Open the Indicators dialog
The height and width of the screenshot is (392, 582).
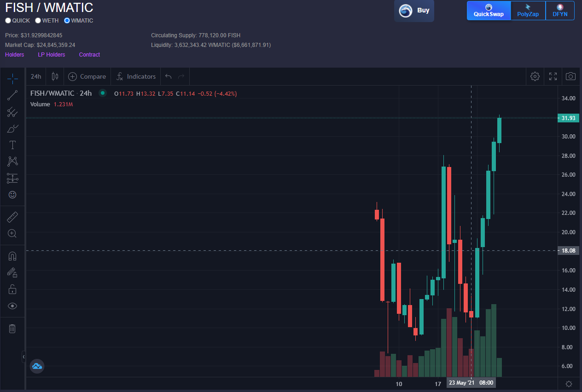coord(136,76)
